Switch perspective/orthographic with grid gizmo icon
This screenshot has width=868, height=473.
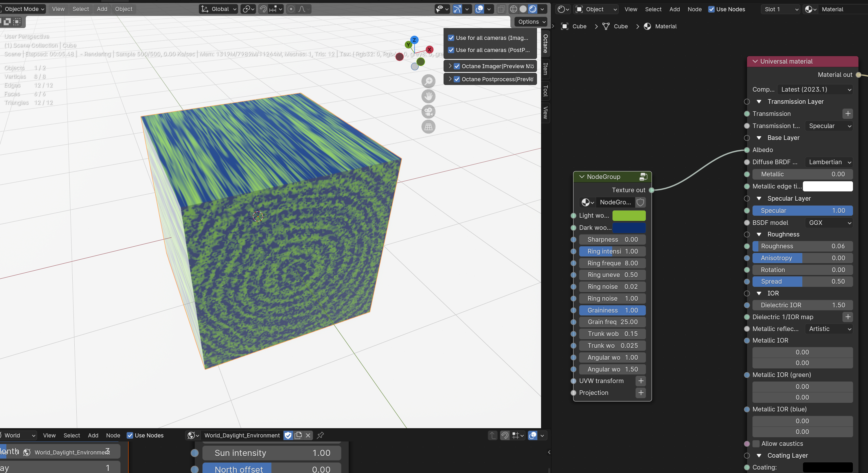428,127
